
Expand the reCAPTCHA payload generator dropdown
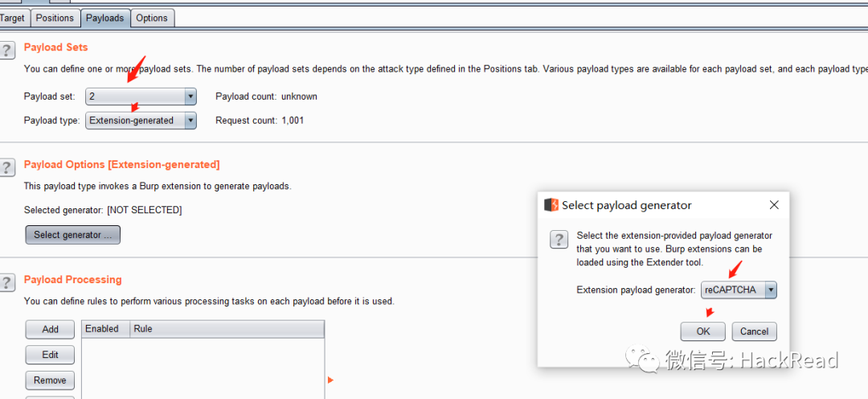coord(739,290)
